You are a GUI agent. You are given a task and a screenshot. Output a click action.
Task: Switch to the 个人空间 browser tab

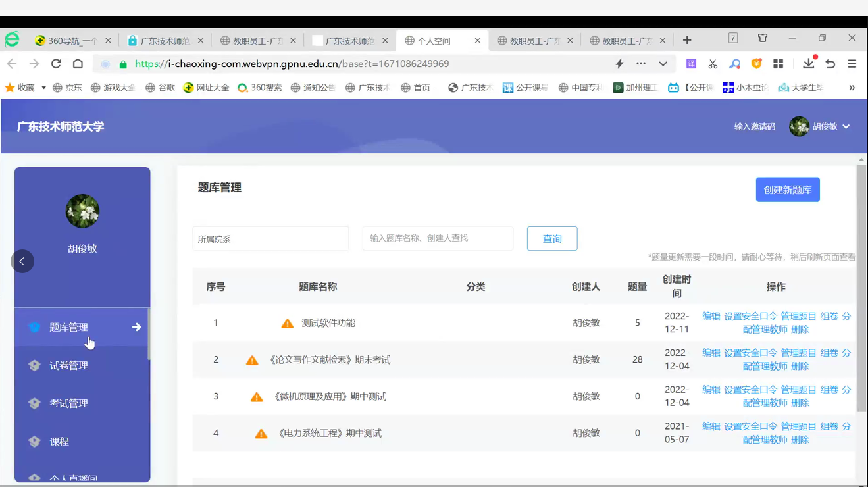coord(434,41)
